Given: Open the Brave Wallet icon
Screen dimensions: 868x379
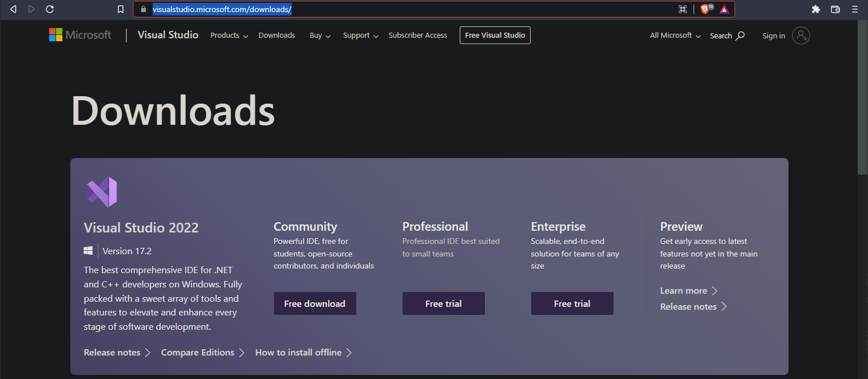Looking at the screenshot, I should pos(835,9).
